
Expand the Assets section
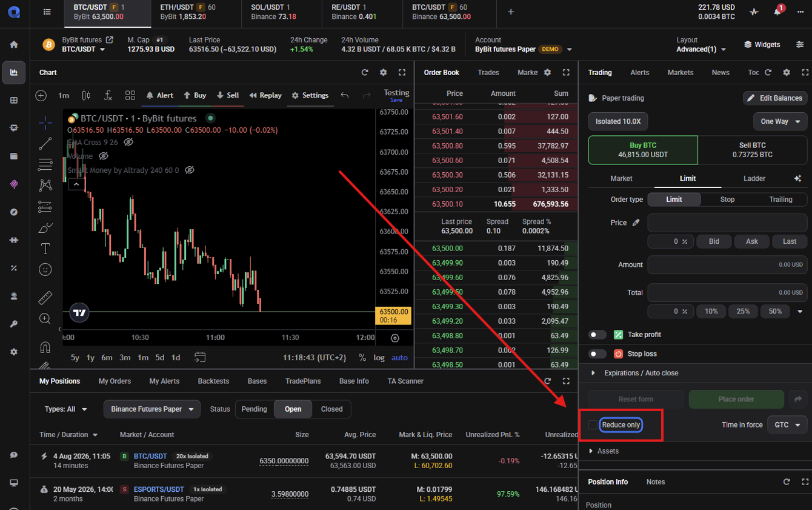pos(604,451)
